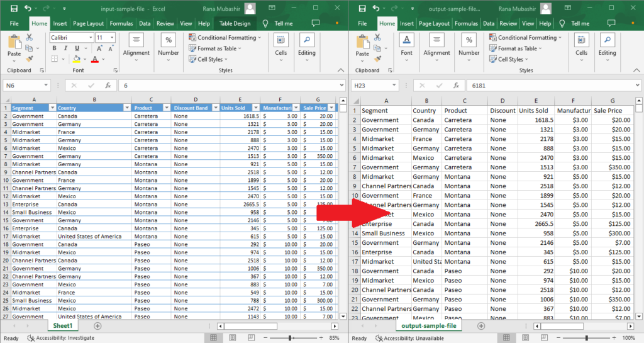Click Accessibility: Investigate in the status bar

tap(62, 338)
